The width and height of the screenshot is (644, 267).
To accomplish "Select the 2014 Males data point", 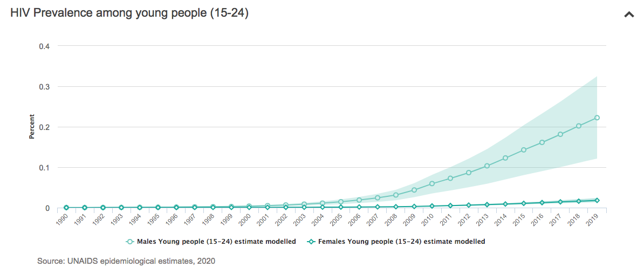I will [505, 158].
